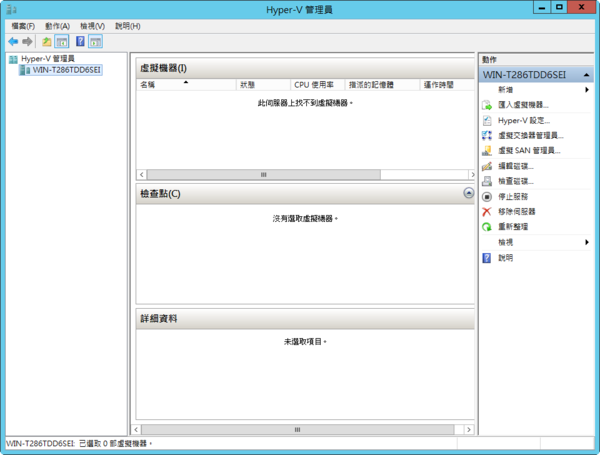Toggle the console tree pane toolbar icon
Viewport: 600px width, 455px height.
(62, 41)
